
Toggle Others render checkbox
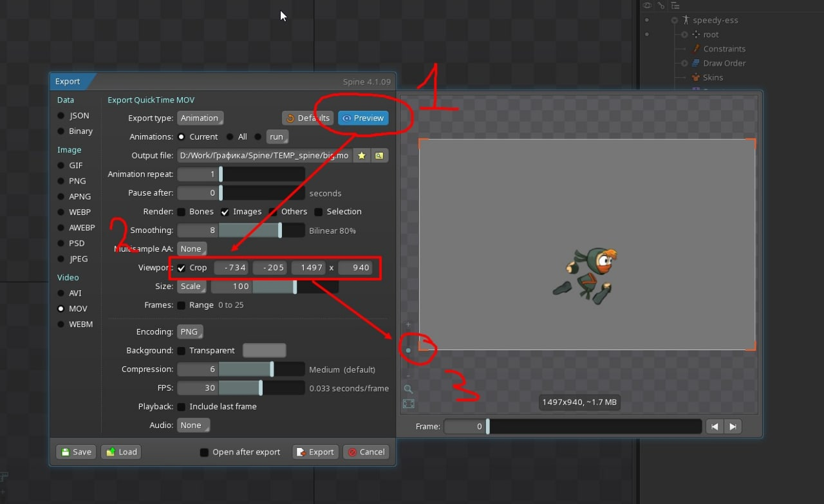pos(273,212)
